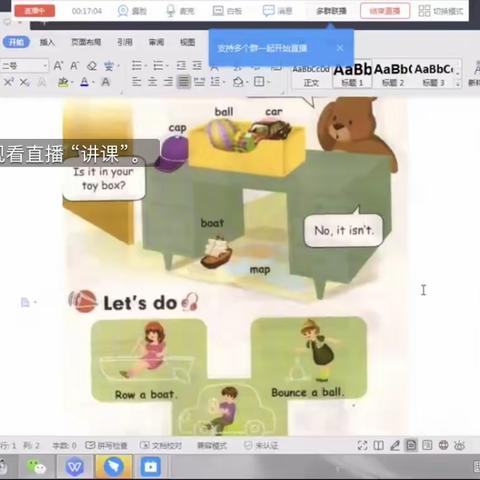The image size is (480, 480).
Task: Apply distributed alignment
Action: click(199, 82)
